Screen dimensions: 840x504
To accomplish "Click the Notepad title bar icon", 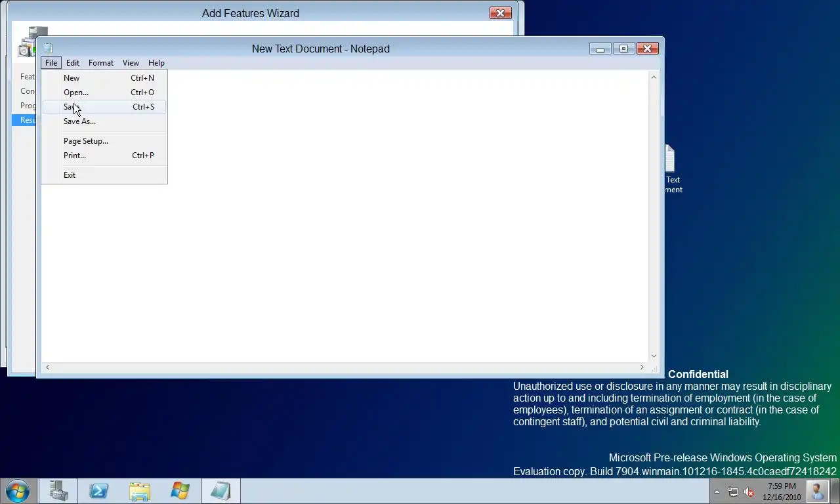I will (x=48, y=48).
